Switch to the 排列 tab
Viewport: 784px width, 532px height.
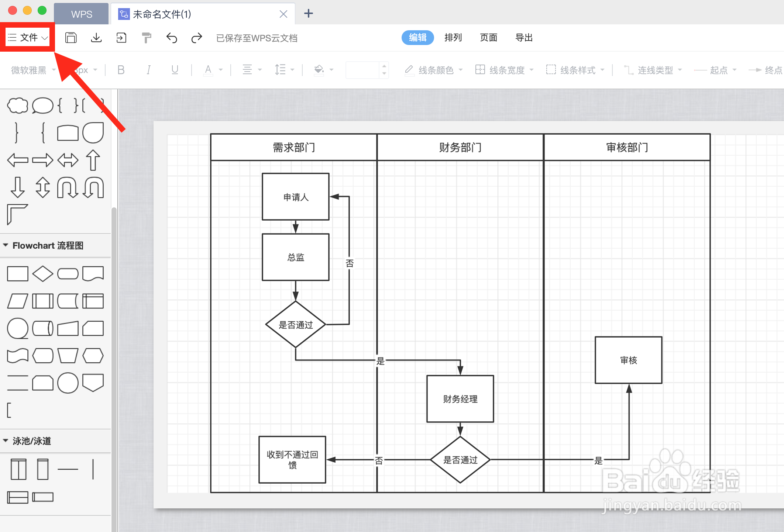coord(453,38)
